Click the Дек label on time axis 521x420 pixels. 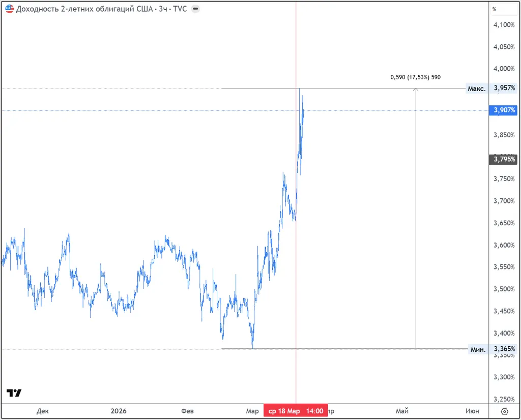point(43,411)
